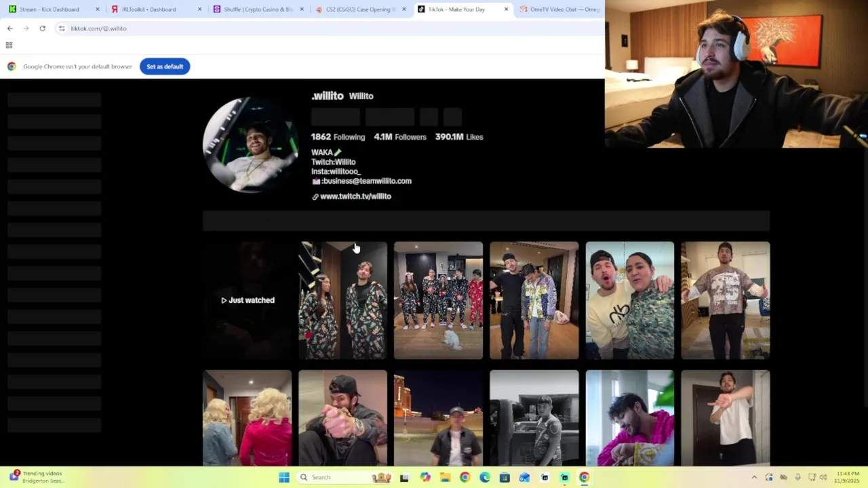Click the 390.1M Likes stat
868x488 pixels.
[x=459, y=137]
